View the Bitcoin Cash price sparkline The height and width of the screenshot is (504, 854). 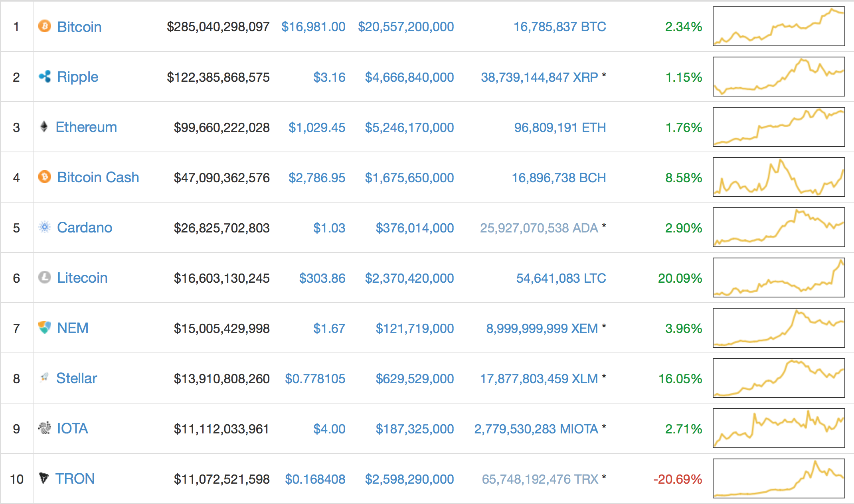coord(779,177)
